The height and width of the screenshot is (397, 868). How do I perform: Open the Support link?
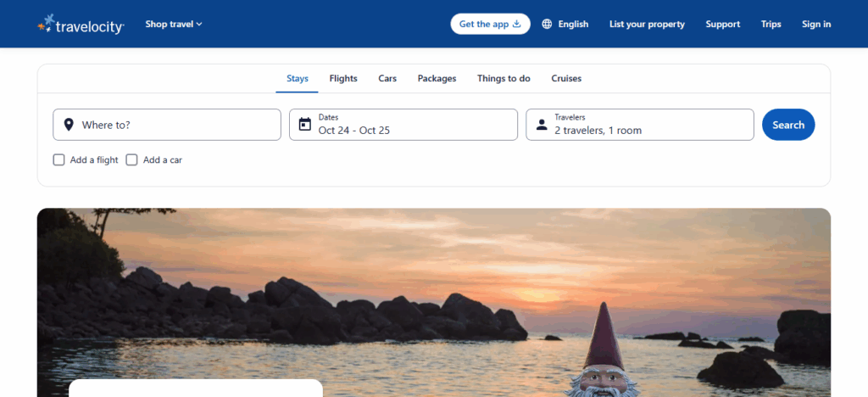pyautogui.click(x=722, y=24)
